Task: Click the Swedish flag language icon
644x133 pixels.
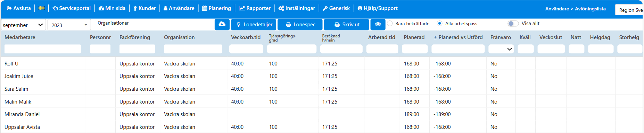Action: click(41, 8)
